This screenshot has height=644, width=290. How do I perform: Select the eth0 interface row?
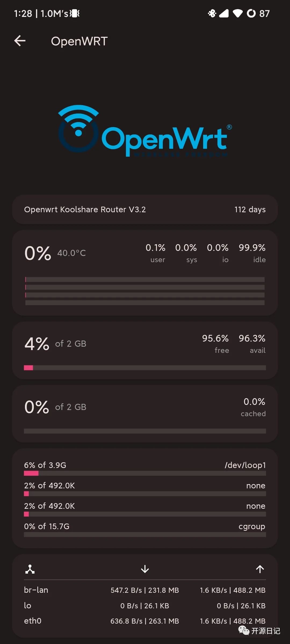tap(145, 621)
